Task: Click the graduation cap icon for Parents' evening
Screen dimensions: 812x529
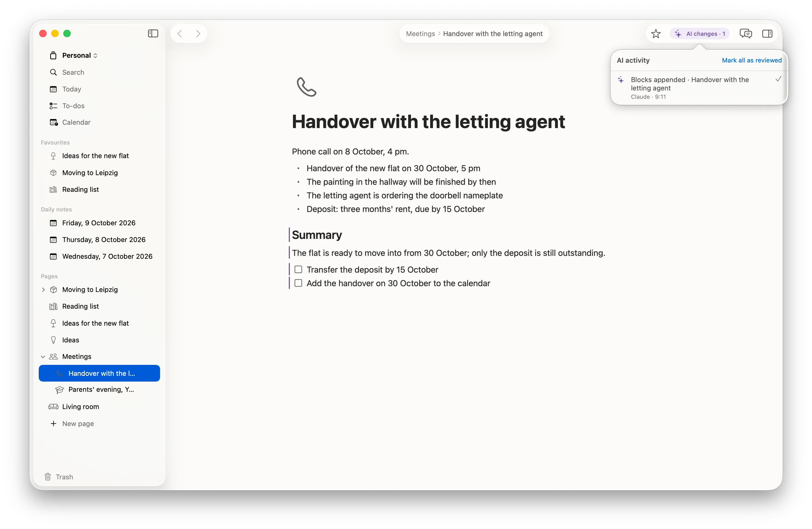Action: (x=59, y=390)
